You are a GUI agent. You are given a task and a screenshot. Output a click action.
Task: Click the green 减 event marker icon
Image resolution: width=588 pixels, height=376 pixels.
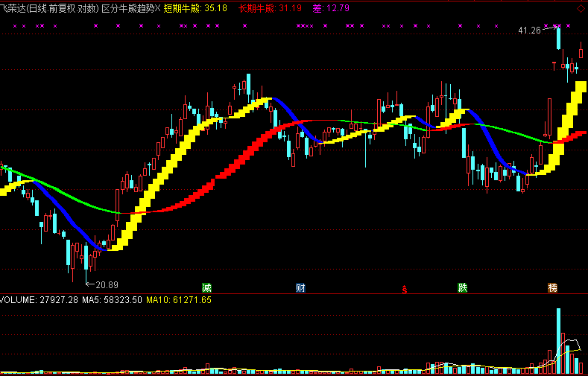(206, 287)
